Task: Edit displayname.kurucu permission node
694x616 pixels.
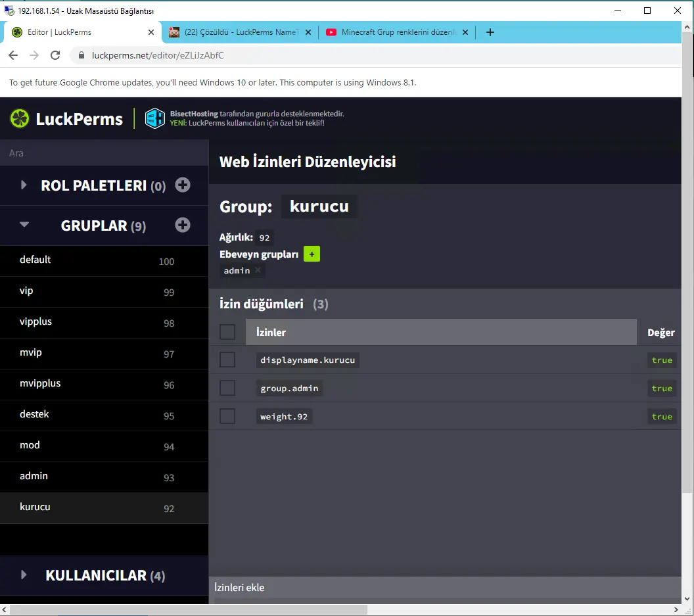Action: [x=308, y=360]
